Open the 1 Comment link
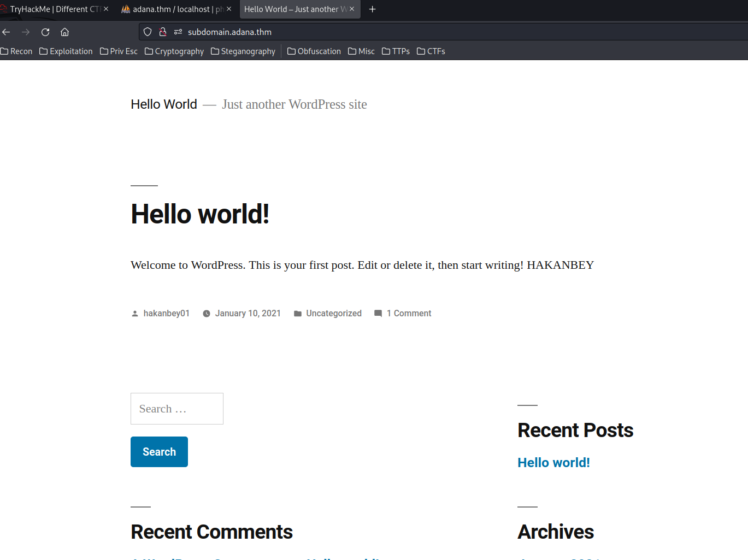Screen dimensions: 748x560 [x=409, y=314]
